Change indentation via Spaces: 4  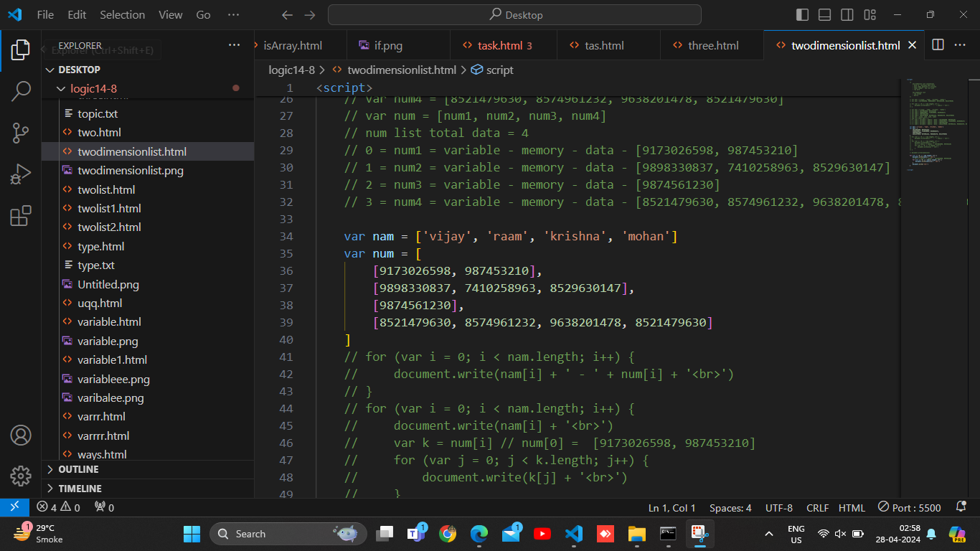(730, 508)
